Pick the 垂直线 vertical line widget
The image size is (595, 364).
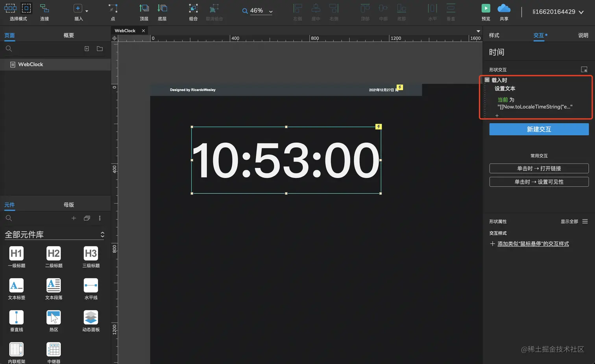coord(17,321)
